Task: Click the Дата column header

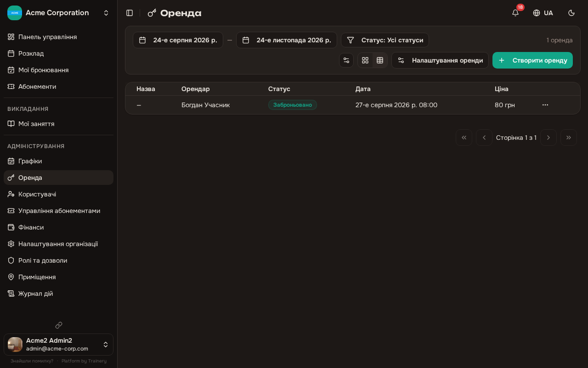Action: tap(363, 89)
